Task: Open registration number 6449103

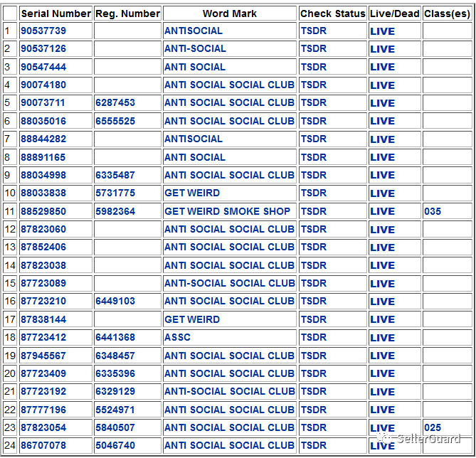Action: click(115, 301)
